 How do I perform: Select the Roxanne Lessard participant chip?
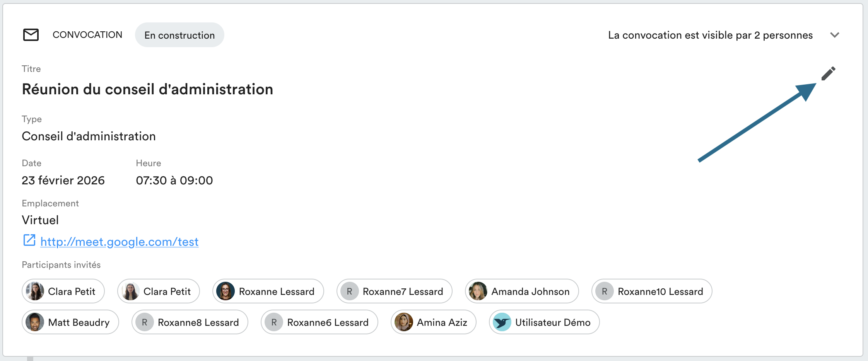click(268, 291)
